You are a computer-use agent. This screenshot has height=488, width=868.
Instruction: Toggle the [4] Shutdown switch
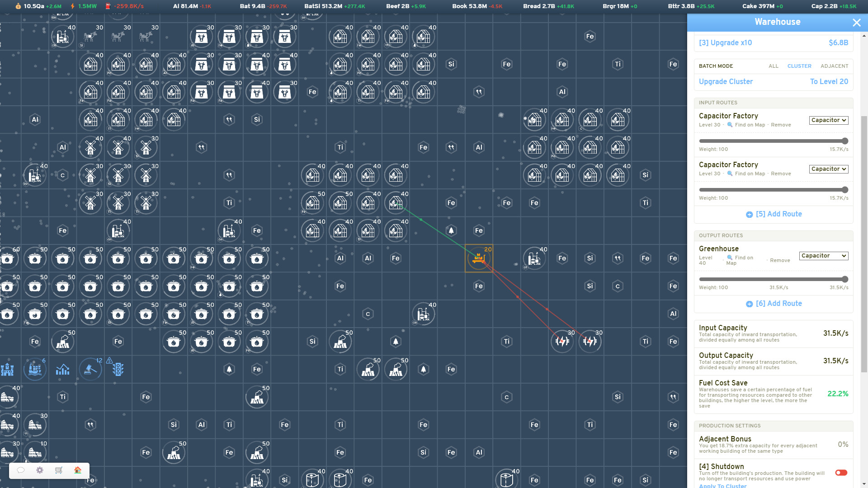click(x=841, y=472)
